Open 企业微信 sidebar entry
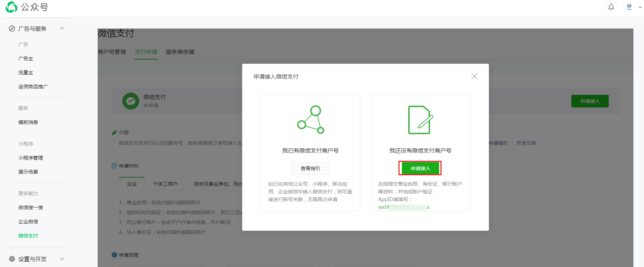The width and height of the screenshot is (644, 267). pos(28,222)
